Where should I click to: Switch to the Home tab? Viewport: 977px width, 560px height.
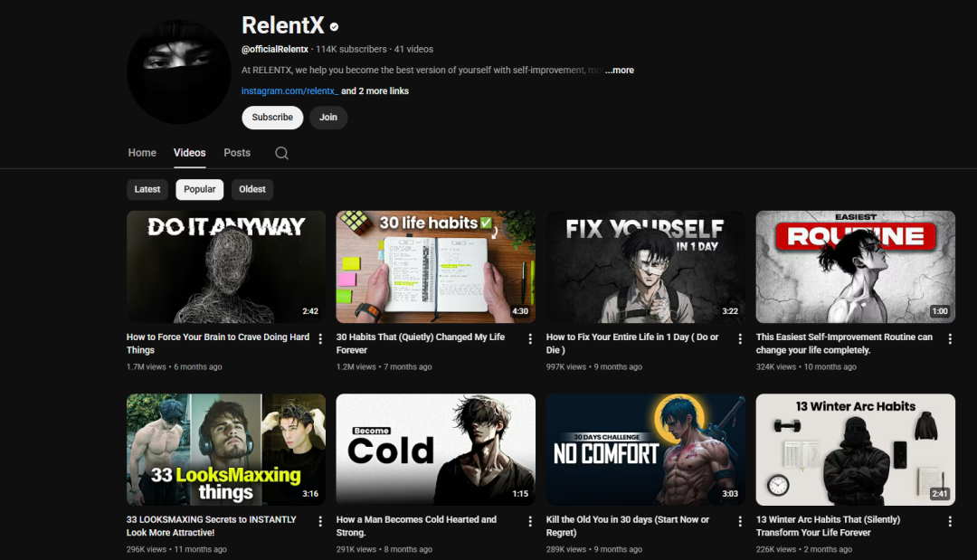click(x=142, y=153)
